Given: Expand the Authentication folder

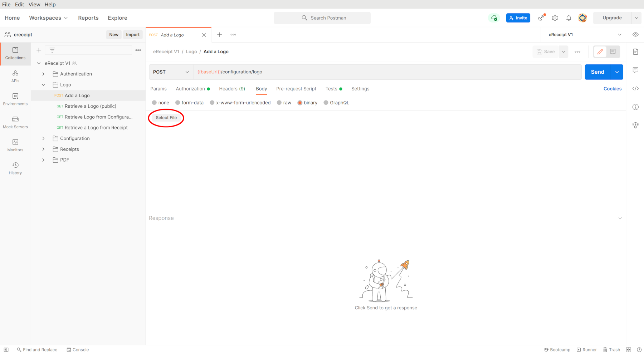Looking at the screenshot, I should click(43, 74).
